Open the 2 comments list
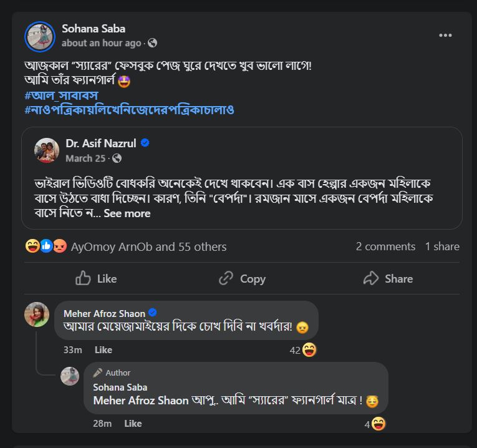The image size is (477, 448). tap(385, 246)
